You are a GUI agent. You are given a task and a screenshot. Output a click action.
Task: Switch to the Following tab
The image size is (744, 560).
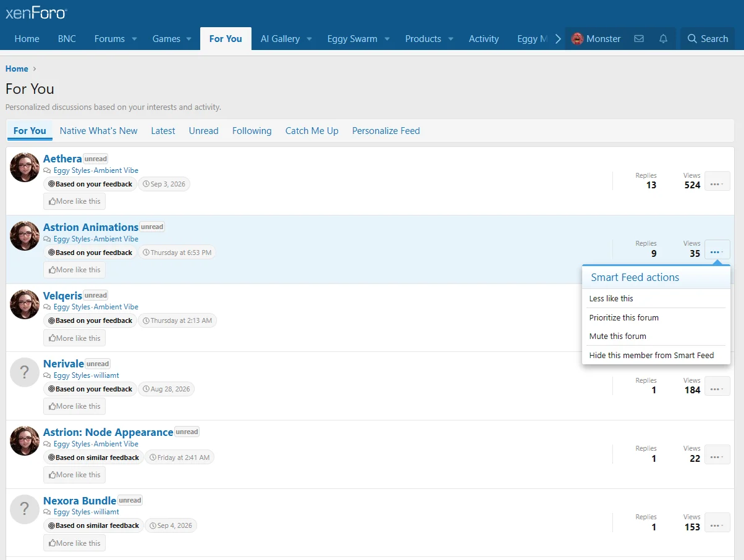[x=252, y=131]
